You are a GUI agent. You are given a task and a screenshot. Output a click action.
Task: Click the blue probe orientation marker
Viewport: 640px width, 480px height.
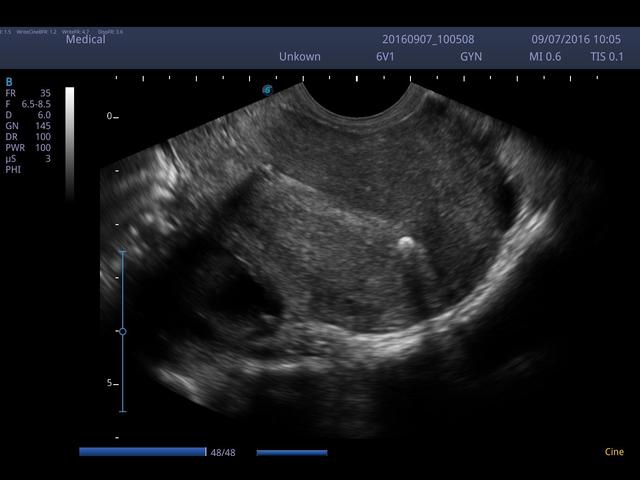tap(267, 90)
